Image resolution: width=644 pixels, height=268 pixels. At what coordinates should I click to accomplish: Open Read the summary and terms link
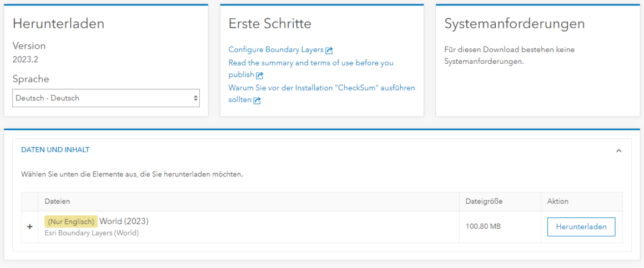tap(310, 69)
